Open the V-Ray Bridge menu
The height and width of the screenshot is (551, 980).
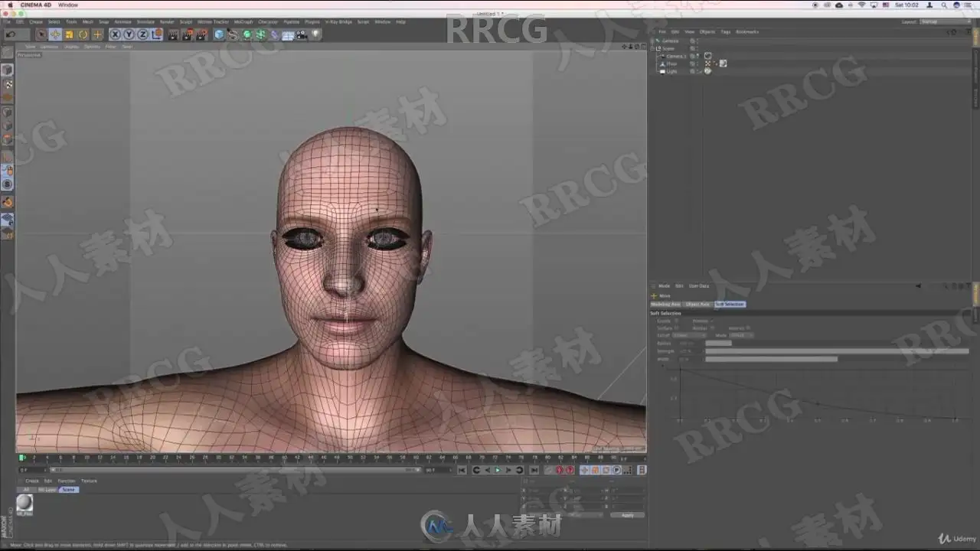338,21
